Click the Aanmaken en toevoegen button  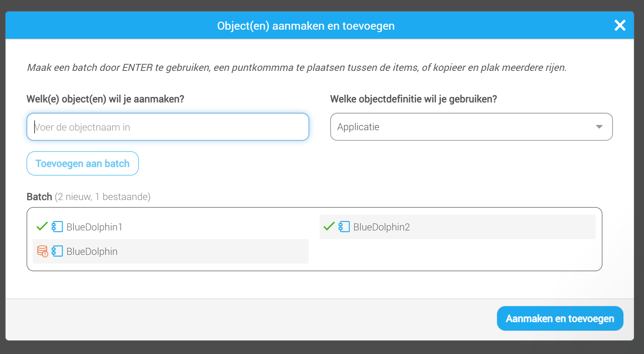tap(560, 318)
